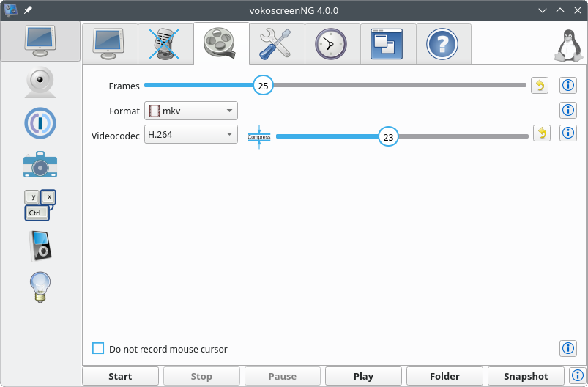This screenshot has height=387, width=588.
Task: Click the Folder button
Action: (444, 376)
